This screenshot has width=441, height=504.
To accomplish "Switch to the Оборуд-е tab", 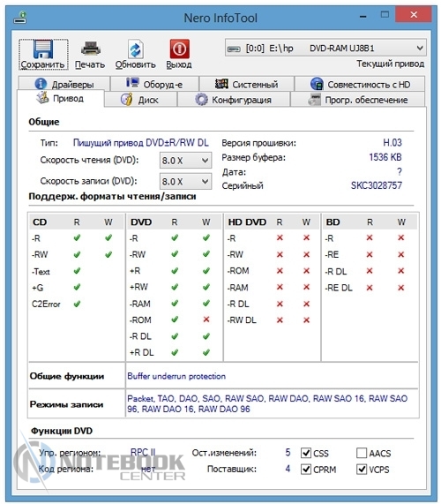I will pyautogui.click(x=154, y=84).
